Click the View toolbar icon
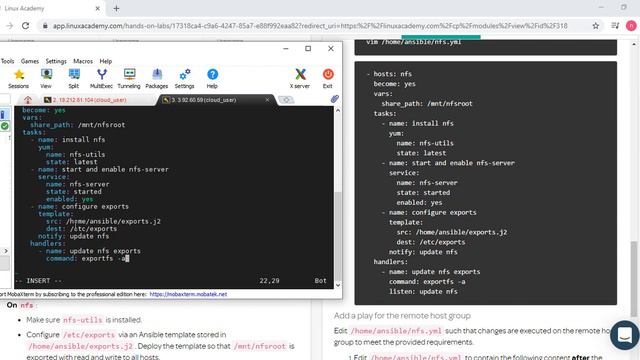 click(46, 78)
